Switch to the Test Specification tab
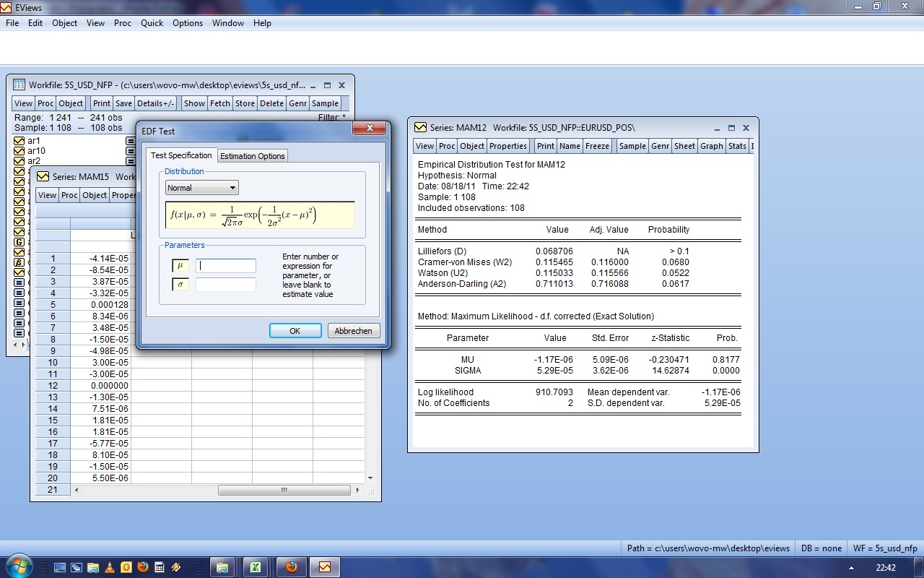The image size is (924, 578). (x=181, y=155)
